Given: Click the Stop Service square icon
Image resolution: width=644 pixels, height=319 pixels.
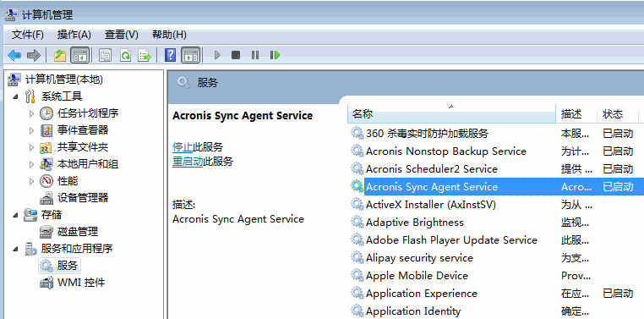Looking at the screenshot, I should click(x=235, y=55).
